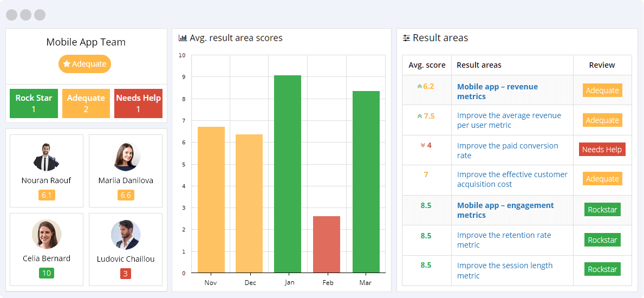The image size is (644, 298).
Task: Click the red Feb bar in chart
Action: 327,244
